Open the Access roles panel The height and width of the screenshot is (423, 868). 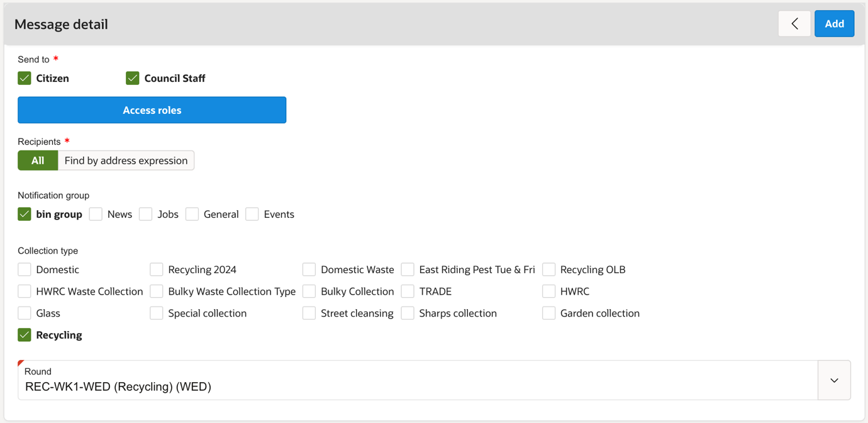[152, 110]
